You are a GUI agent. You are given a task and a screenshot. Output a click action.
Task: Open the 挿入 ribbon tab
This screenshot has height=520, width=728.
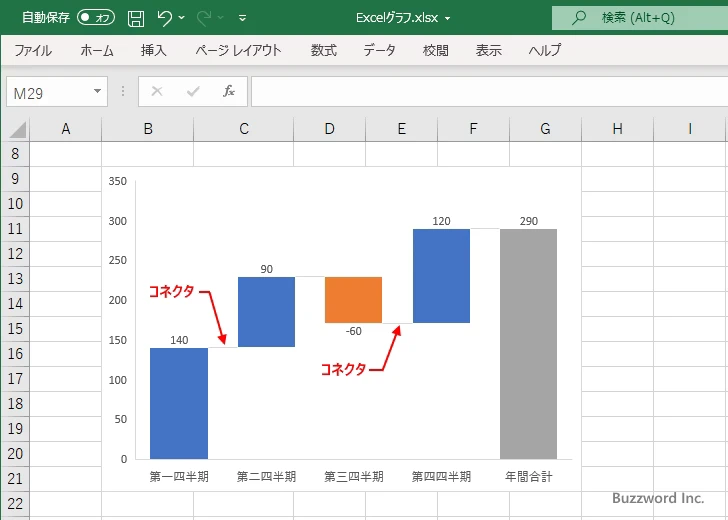pos(154,50)
